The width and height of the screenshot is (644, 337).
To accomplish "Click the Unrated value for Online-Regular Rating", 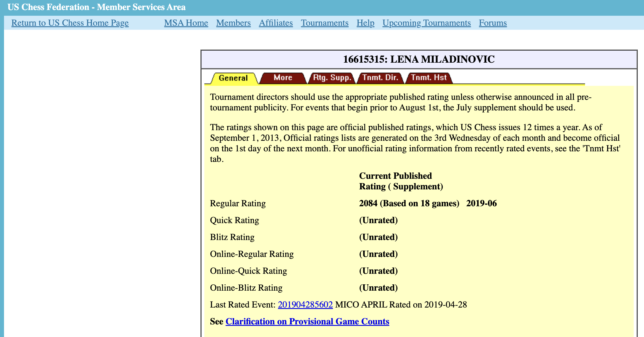I will coord(378,254).
